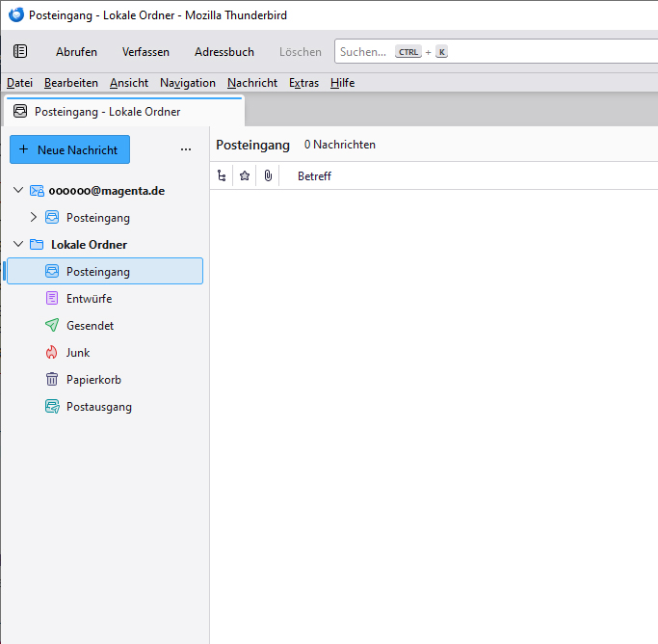Screen dimensions: 658x644
Task: Open the Papierkorb trash folder
Action: point(92,380)
